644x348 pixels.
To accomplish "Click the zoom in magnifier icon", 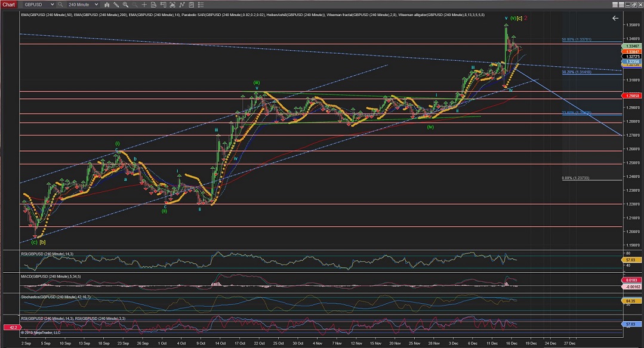I will tap(125, 4).
